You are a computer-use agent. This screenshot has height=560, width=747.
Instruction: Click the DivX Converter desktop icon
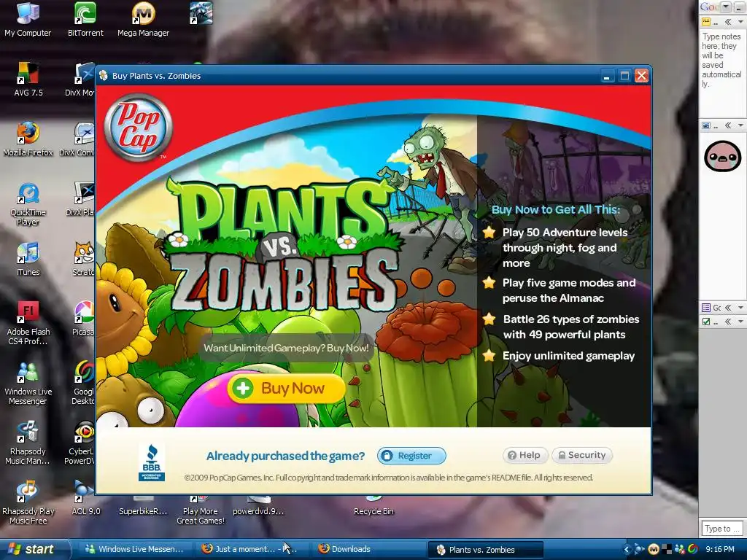(77, 139)
